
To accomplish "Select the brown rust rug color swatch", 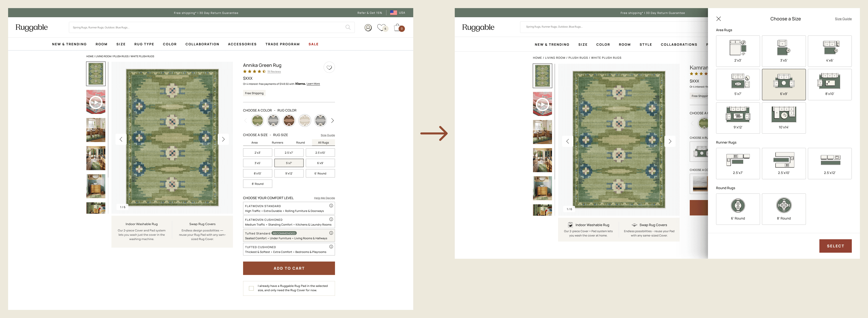I will click(x=289, y=121).
